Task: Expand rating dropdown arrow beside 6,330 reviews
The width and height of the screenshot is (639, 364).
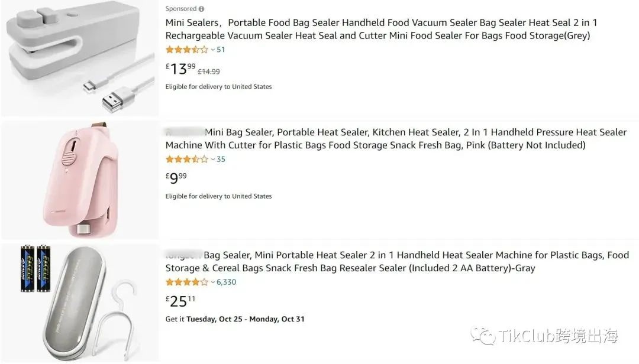Action: click(x=213, y=282)
